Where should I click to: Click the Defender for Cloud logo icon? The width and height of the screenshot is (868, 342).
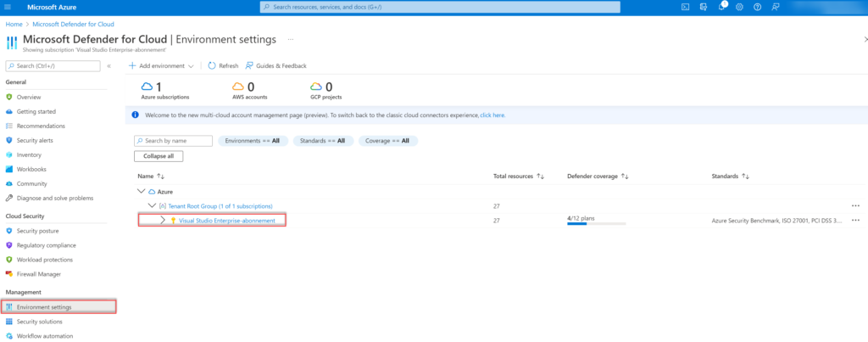(x=12, y=42)
